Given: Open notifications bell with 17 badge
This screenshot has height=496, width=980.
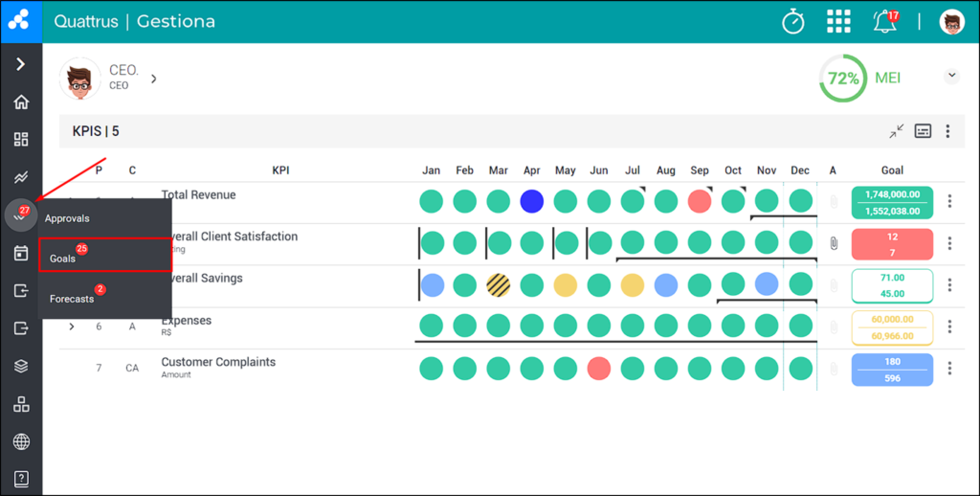Looking at the screenshot, I should [885, 21].
